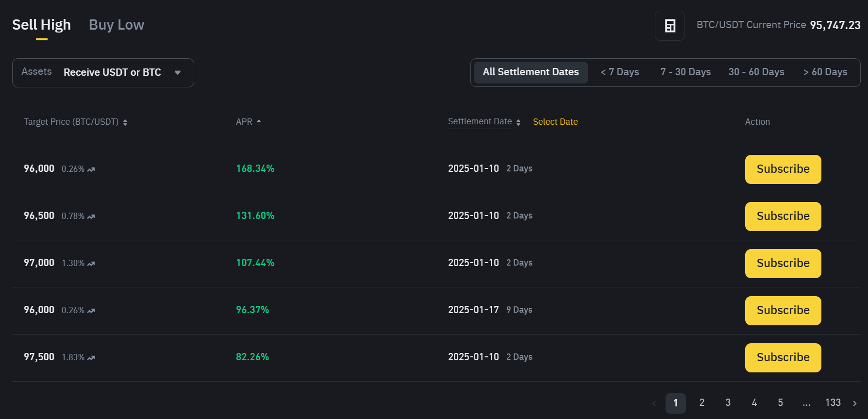The height and width of the screenshot is (419, 868).
Task: Filter settlements to 7 - 30 Days
Action: 685,72
